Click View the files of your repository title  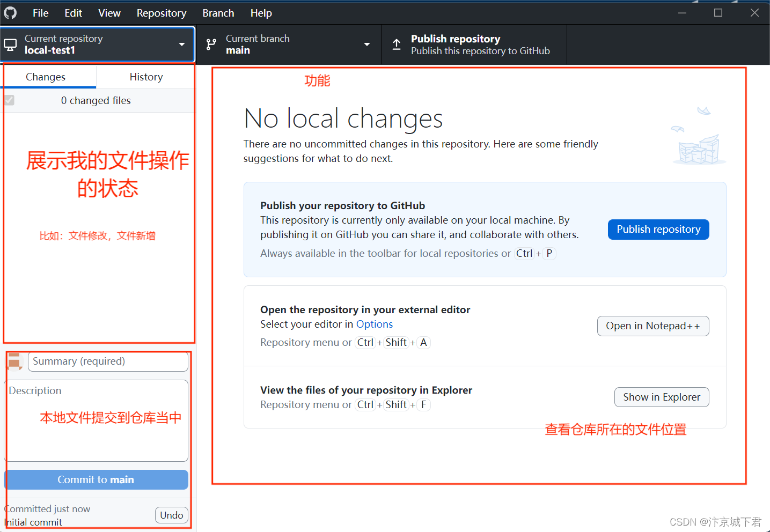point(366,390)
